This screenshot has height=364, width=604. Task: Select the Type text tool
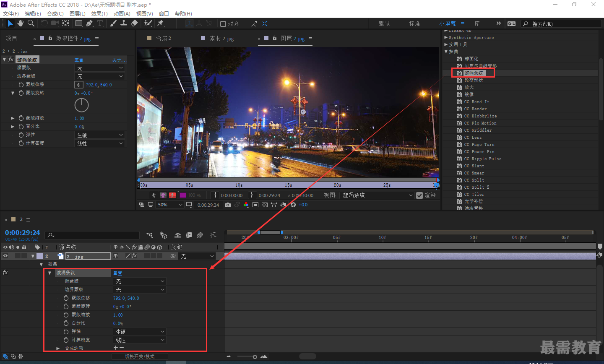point(100,23)
